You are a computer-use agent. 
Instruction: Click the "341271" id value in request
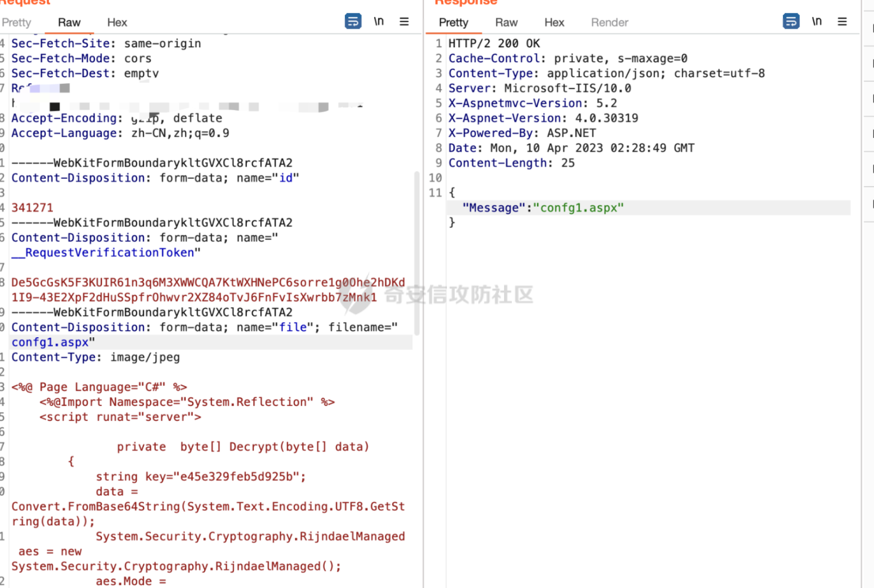click(x=32, y=208)
